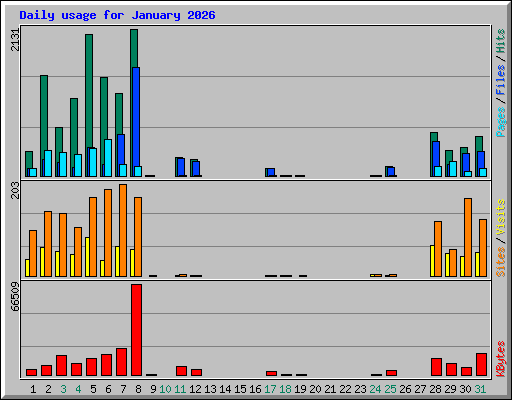Select green day 17 on the axis

click(270, 389)
